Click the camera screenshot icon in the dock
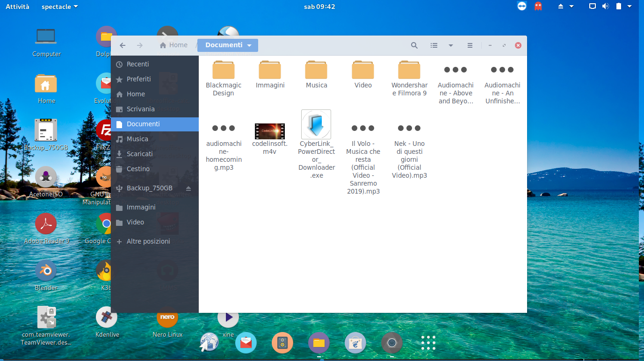 coord(392,343)
